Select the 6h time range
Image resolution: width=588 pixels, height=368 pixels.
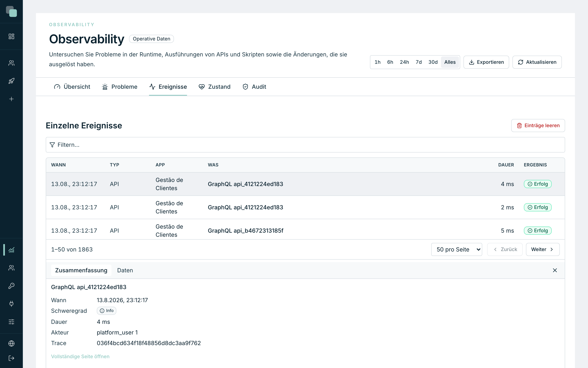pyautogui.click(x=390, y=62)
